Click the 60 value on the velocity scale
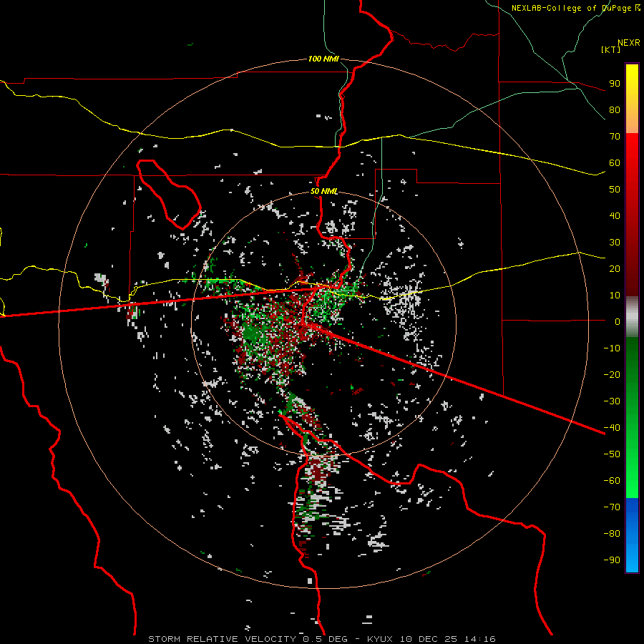The width and height of the screenshot is (644, 644). [615, 163]
